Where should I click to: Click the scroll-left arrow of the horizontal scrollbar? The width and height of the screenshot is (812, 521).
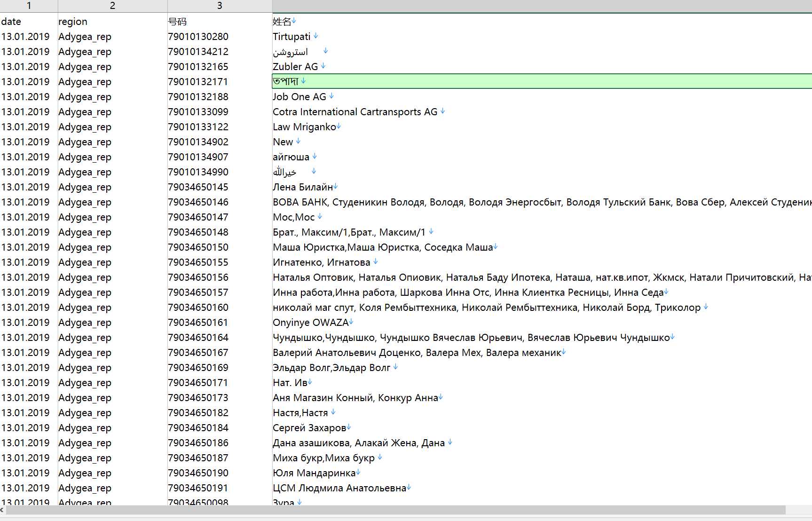tap(2, 510)
